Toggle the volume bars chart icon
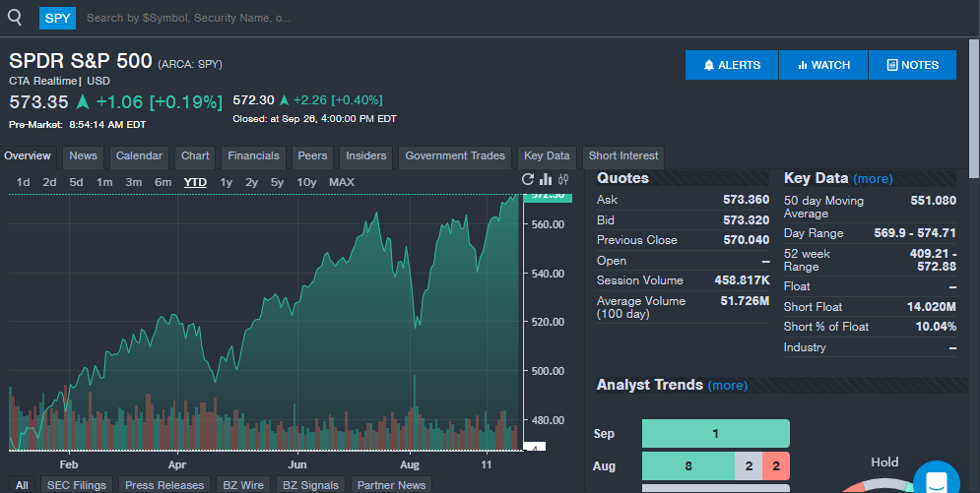This screenshot has height=493, width=980. tap(546, 180)
